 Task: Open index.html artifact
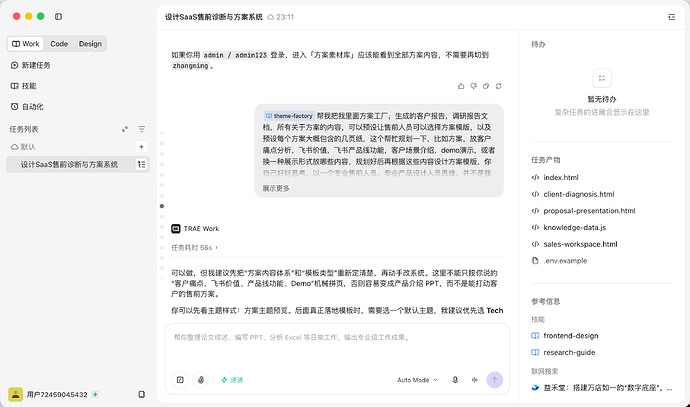(x=561, y=177)
